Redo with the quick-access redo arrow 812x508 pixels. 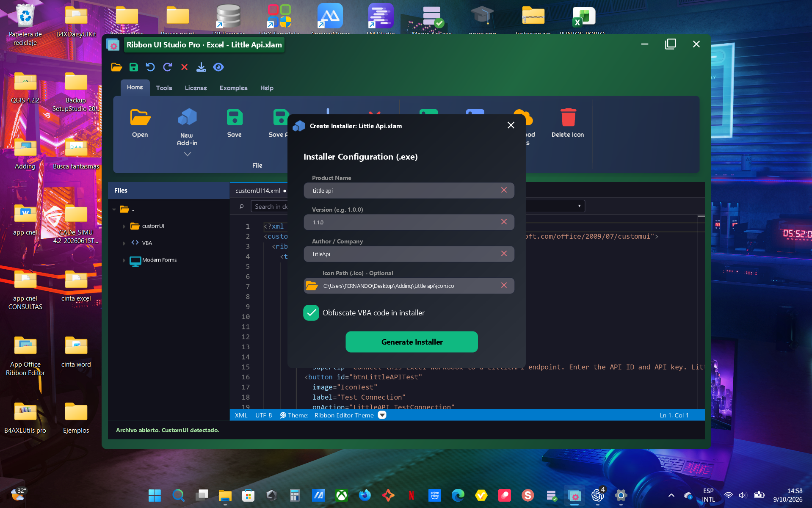pos(168,67)
